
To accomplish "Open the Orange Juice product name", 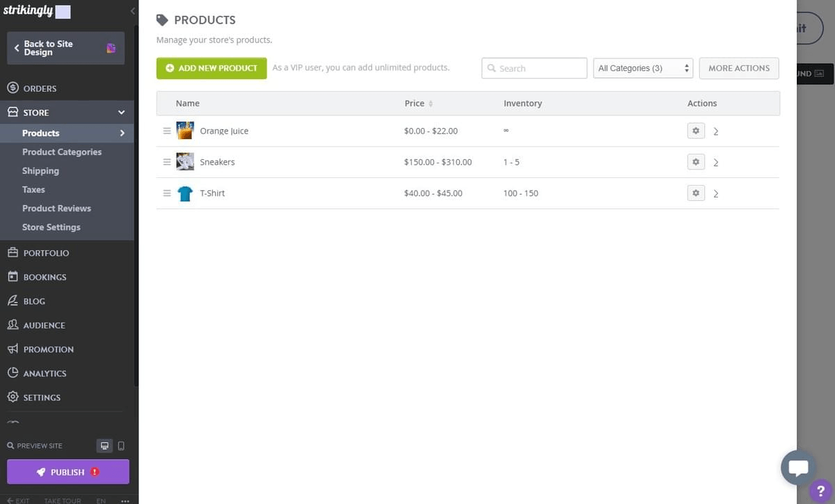I will click(224, 131).
